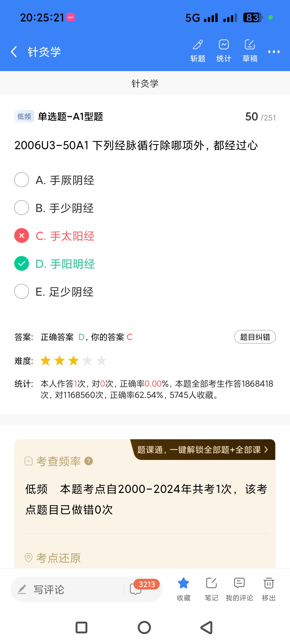Show help for 考查频率
The width and height of the screenshot is (290, 644).
(x=89, y=461)
